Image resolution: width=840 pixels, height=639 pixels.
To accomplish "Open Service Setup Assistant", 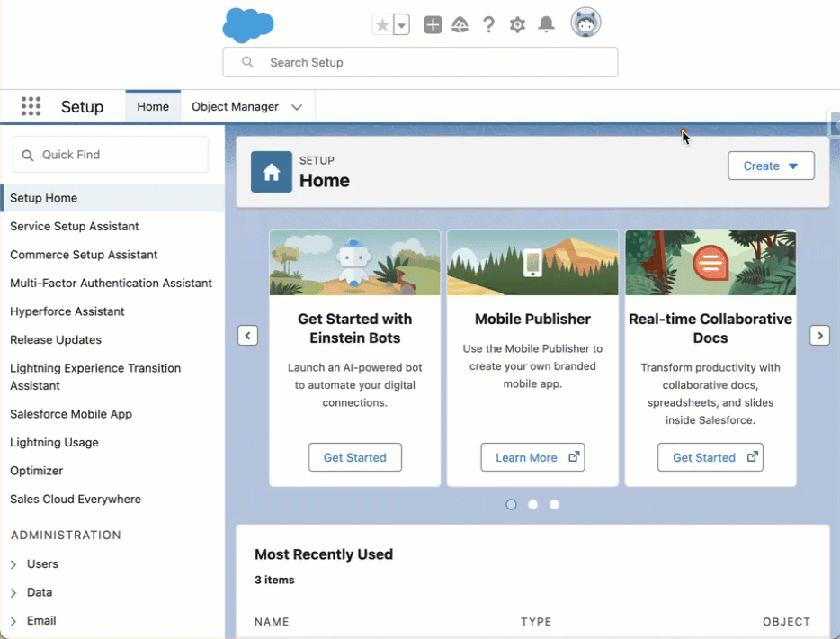I will 75,226.
